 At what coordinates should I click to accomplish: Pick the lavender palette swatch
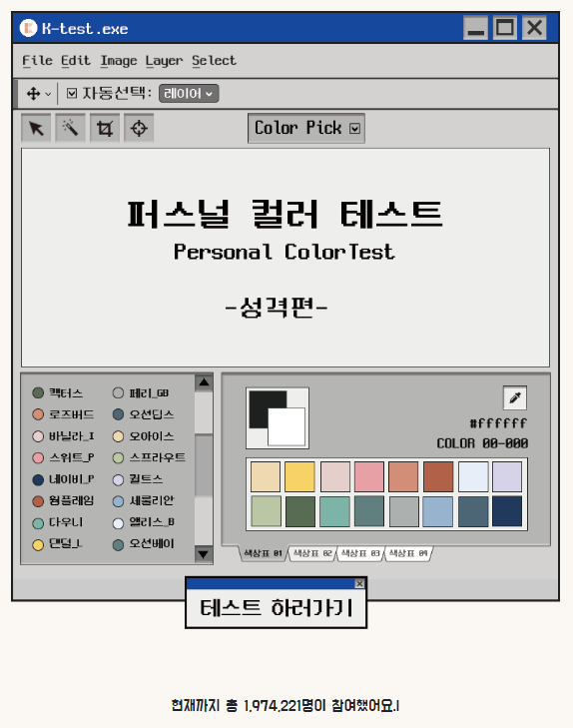507,476
